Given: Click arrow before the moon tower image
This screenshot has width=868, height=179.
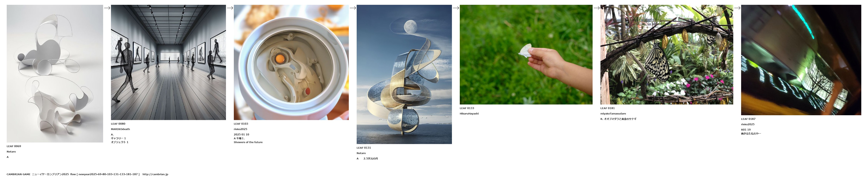Looking at the screenshot, I should (353, 8).
